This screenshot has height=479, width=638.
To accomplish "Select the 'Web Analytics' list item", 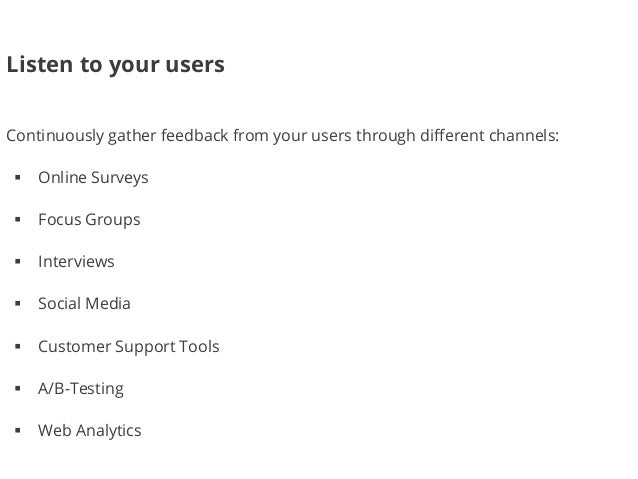I will 90,431.
